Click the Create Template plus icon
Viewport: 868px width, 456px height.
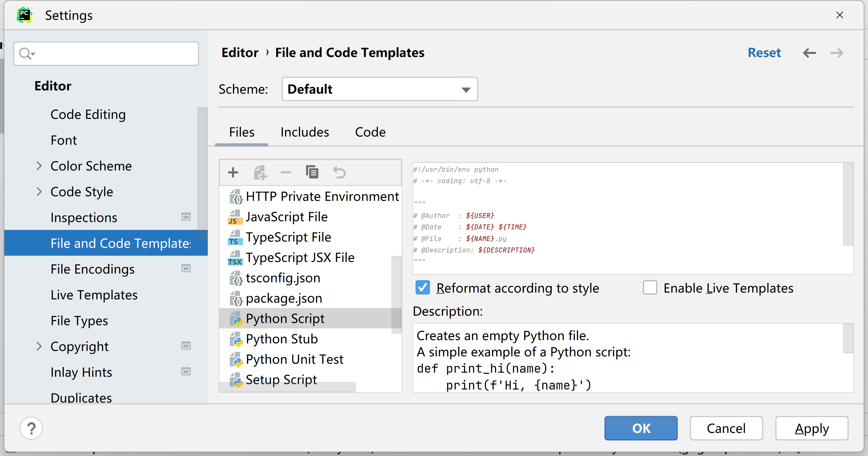[233, 172]
